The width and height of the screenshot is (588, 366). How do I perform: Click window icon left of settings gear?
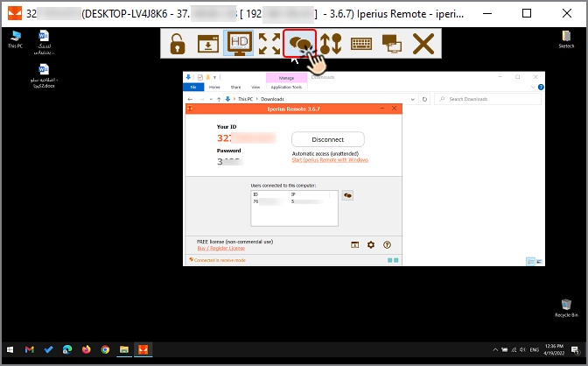point(354,245)
